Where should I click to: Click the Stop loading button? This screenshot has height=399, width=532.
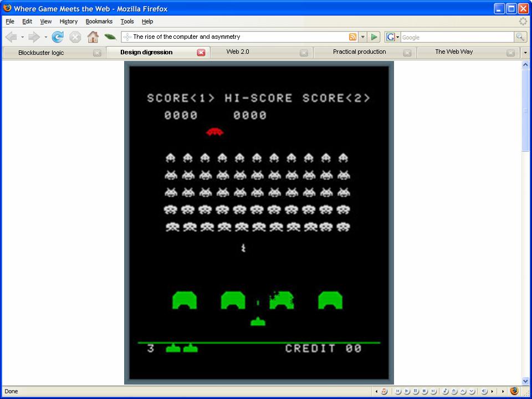[x=75, y=37]
